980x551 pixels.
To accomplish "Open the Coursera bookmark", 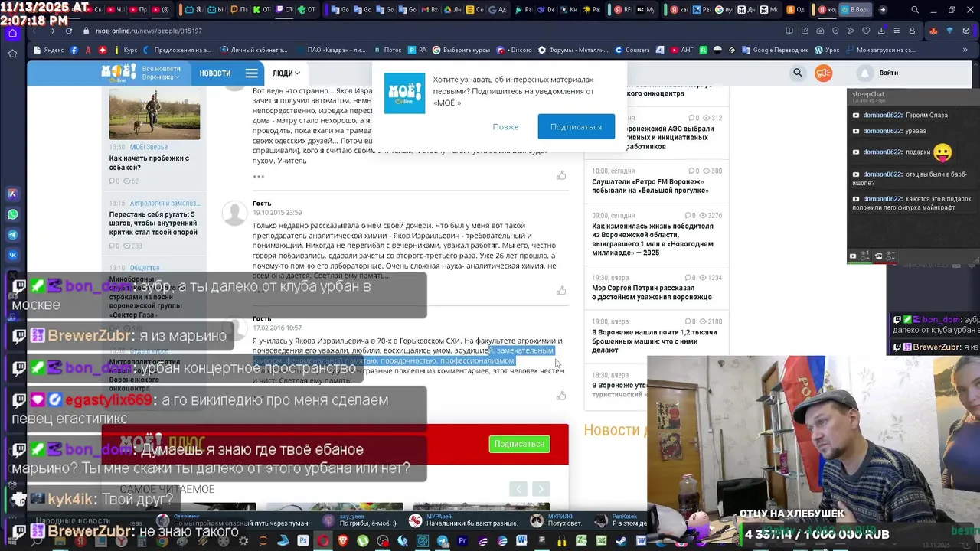I will tap(632, 50).
